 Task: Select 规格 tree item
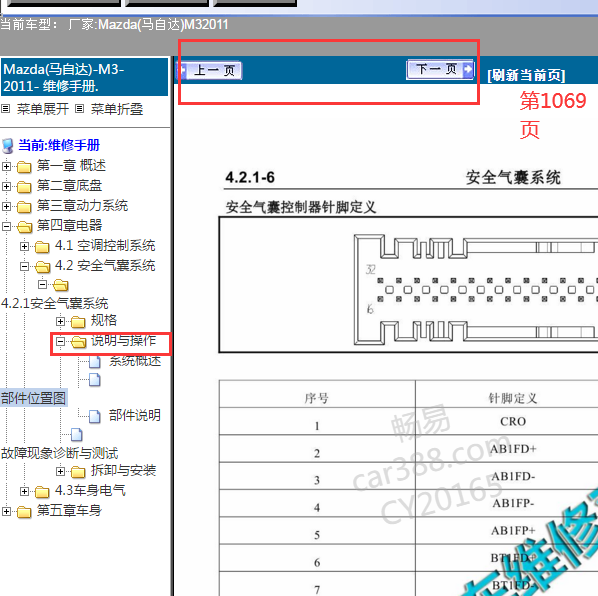[104, 320]
